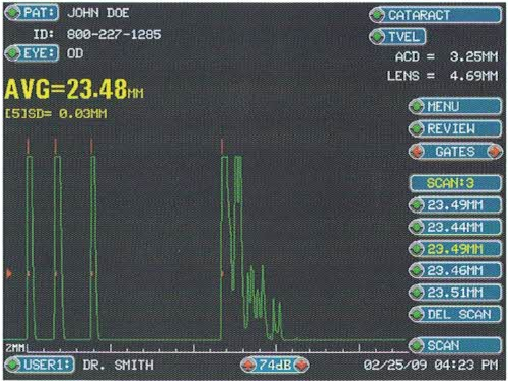This screenshot has width=508, height=381.
Task: Click the date and time 02/25/09 04:23 PM
Action: click(431, 365)
